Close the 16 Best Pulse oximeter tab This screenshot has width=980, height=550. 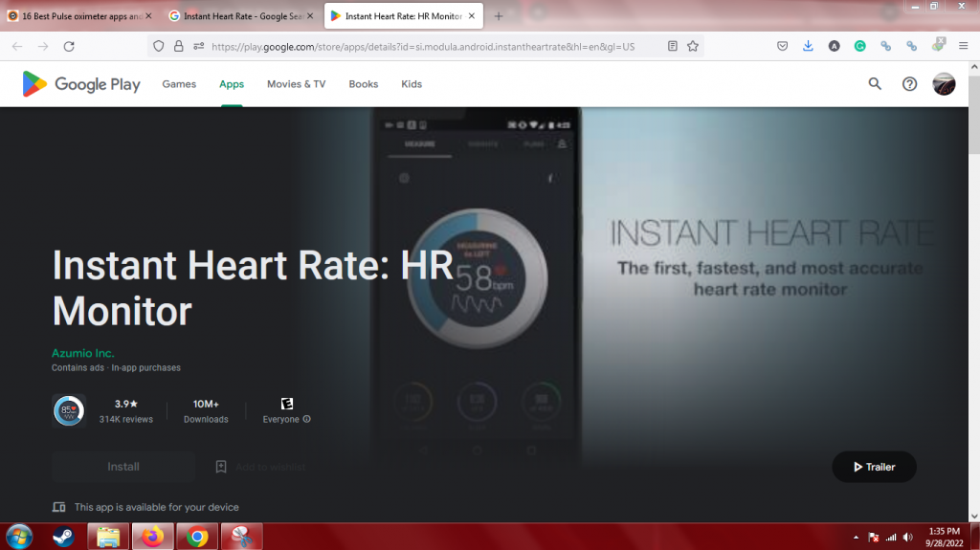[x=148, y=16]
